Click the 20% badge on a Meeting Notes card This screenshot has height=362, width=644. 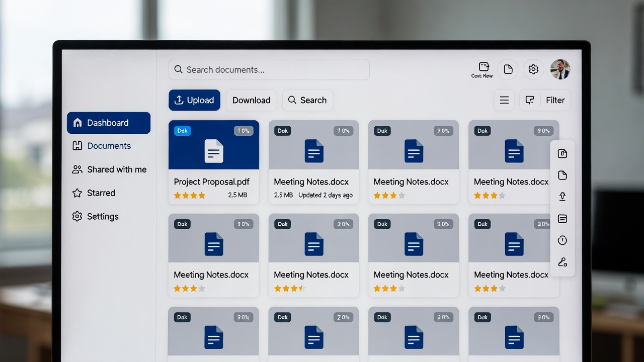344,224
